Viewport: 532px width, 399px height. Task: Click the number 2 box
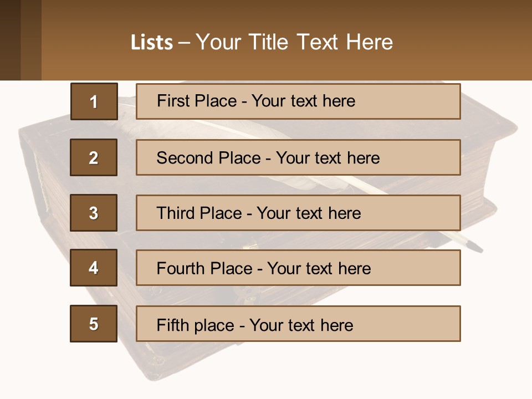tap(94, 157)
